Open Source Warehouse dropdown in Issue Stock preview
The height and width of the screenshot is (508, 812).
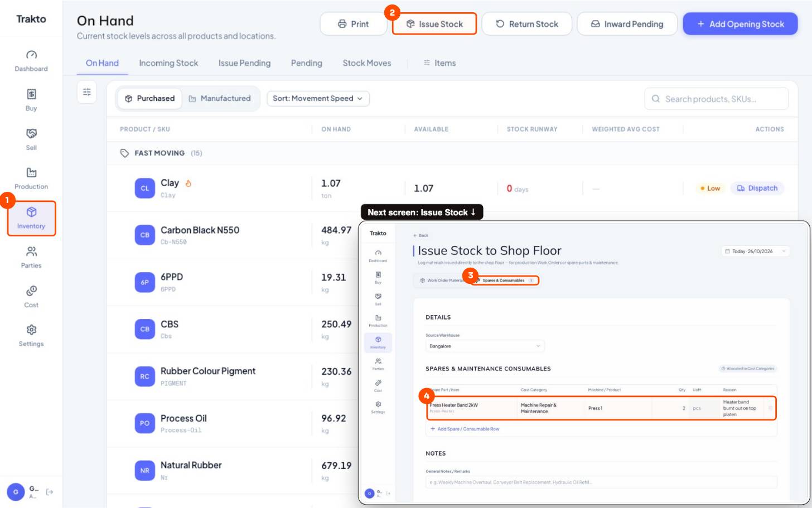485,346
